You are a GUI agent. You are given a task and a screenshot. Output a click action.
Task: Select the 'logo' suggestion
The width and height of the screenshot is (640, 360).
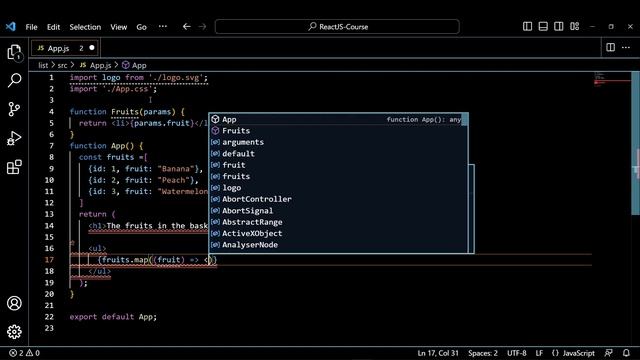click(x=338, y=188)
